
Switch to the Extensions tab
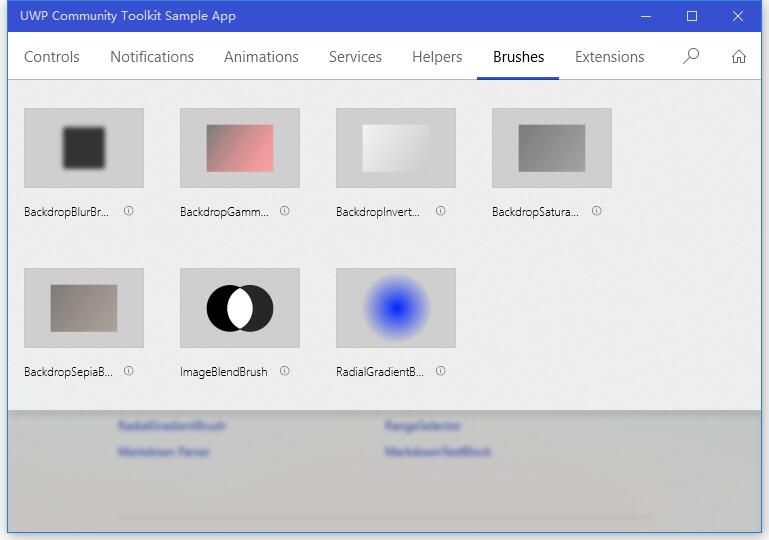point(609,57)
